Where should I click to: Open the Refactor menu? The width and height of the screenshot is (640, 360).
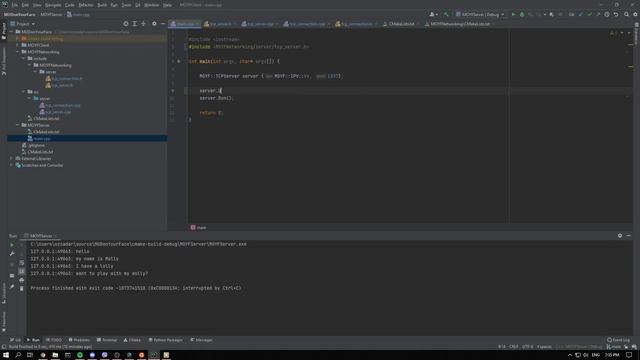coord(86,5)
